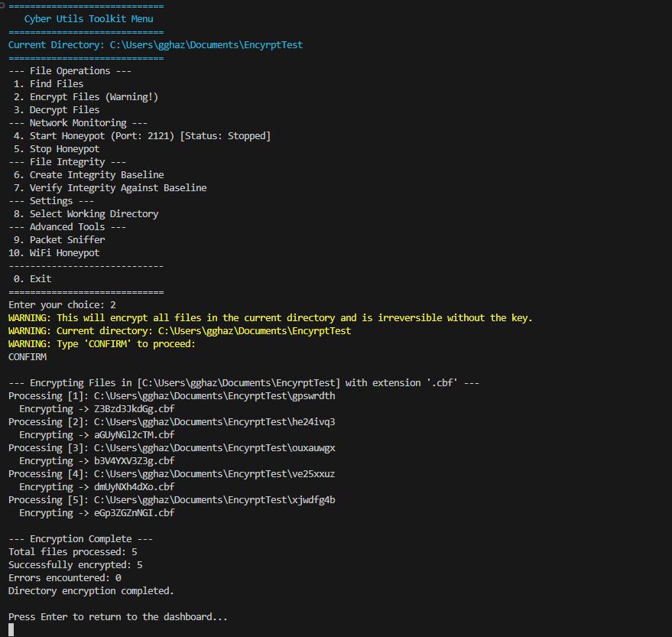Click the '--- Settings ---' heading
672x637 pixels.
tap(51, 201)
